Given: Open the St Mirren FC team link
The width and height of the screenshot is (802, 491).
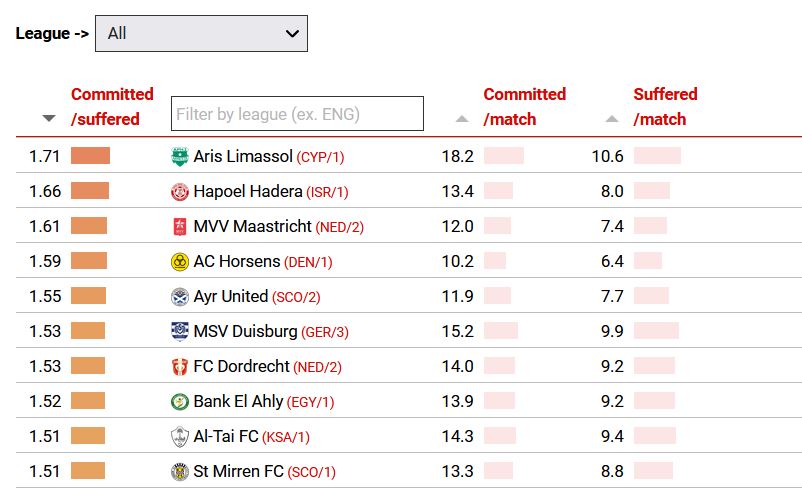Looking at the screenshot, I should [238, 471].
